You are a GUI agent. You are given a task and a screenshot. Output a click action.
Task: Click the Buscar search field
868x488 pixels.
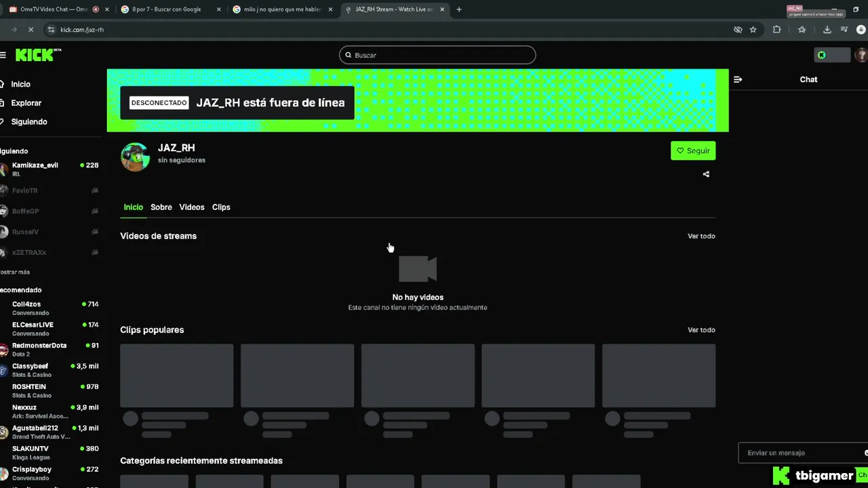click(437, 55)
